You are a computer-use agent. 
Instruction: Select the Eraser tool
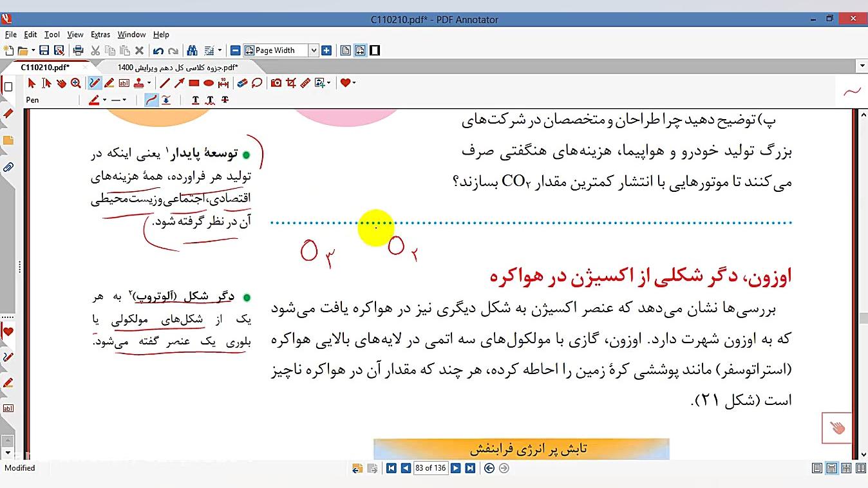pyautogui.click(x=241, y=83)
